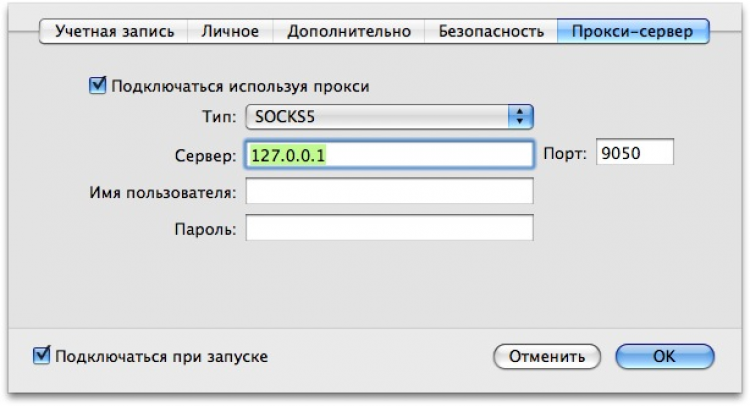Go to the Безопасность tab
Image resolution: width=750 pixels, height=406 pixels.
[491, 31]
